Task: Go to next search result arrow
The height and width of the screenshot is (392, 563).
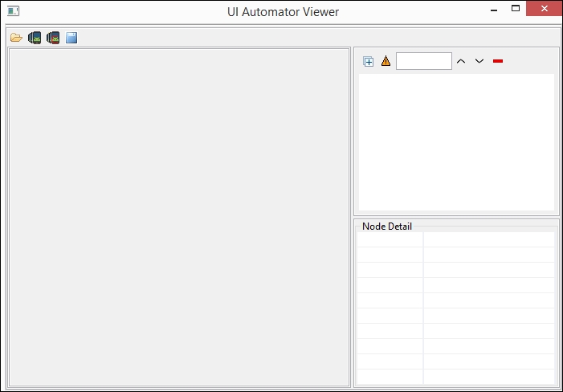Action: point(479,61)
